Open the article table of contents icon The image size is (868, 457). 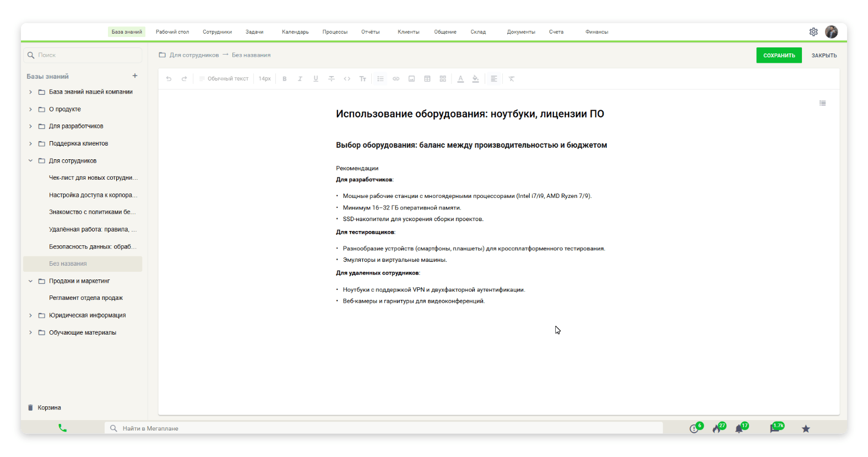(x=823, y=103)
